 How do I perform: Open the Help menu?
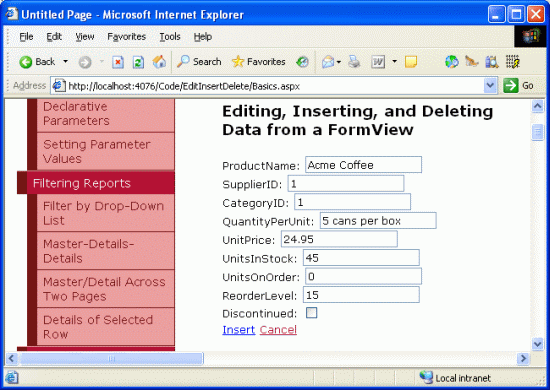click(x=202, y=37)
